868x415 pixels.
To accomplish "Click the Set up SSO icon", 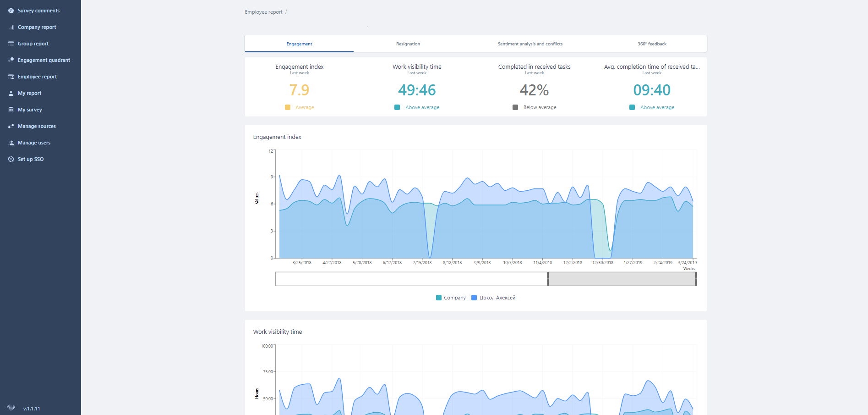I will (11, 159).
